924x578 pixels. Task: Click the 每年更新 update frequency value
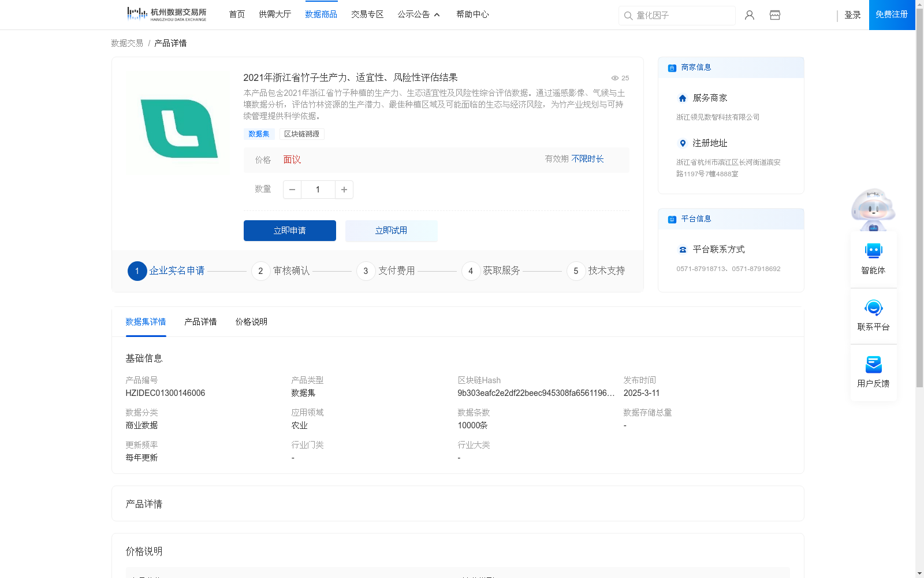point(141,458)
